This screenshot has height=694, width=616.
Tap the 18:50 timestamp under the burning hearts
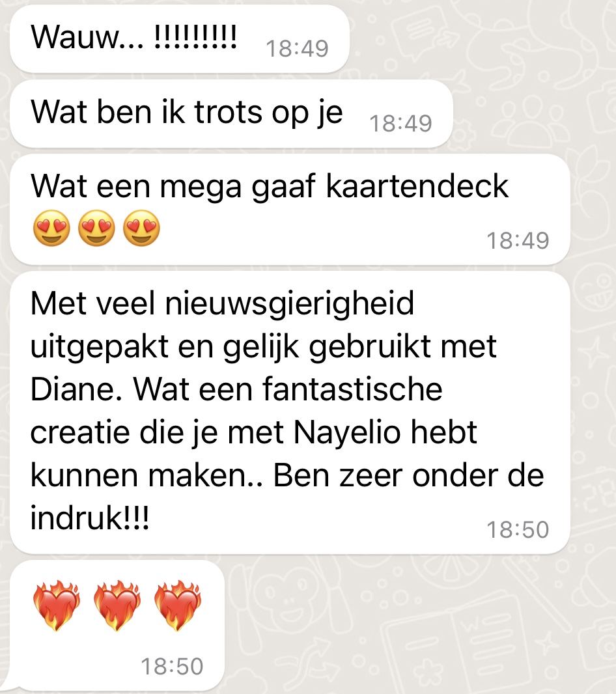click(172, 667)
